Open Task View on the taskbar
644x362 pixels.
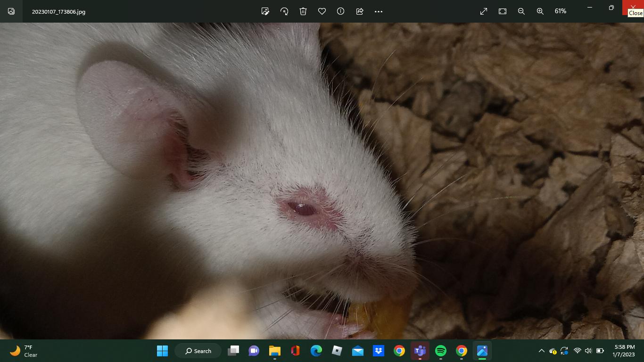pos(233,351)
